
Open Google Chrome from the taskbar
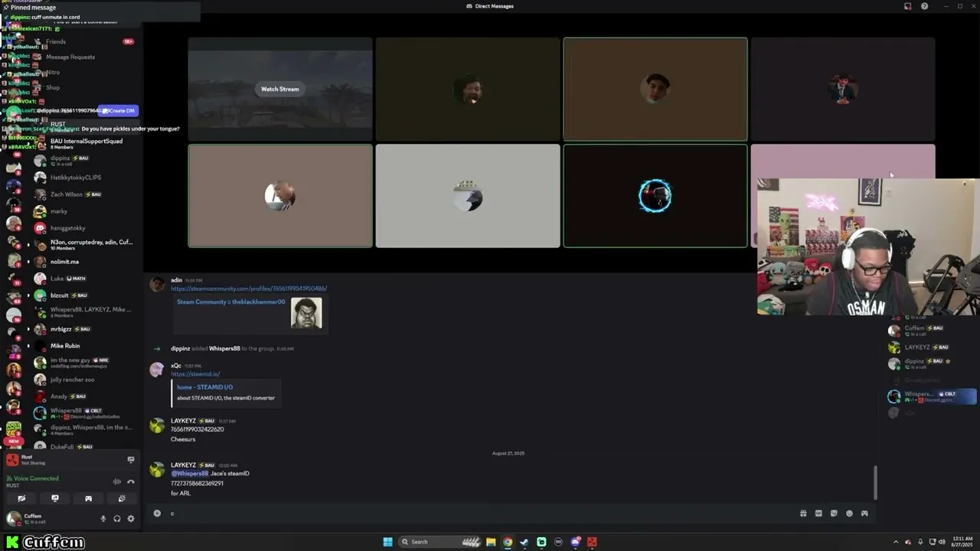(x=508, y=542)
